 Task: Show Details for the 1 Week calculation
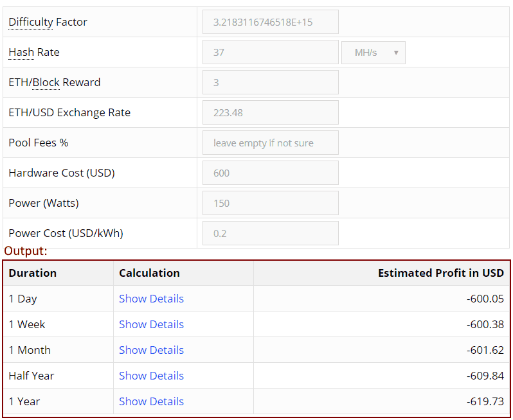click(151, 324)
